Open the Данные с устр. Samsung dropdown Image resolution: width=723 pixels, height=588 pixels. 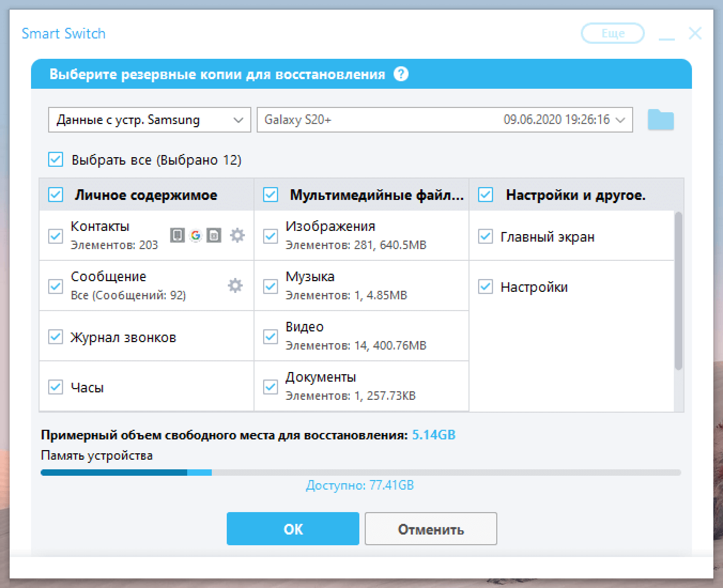click(x=150, y=120)
